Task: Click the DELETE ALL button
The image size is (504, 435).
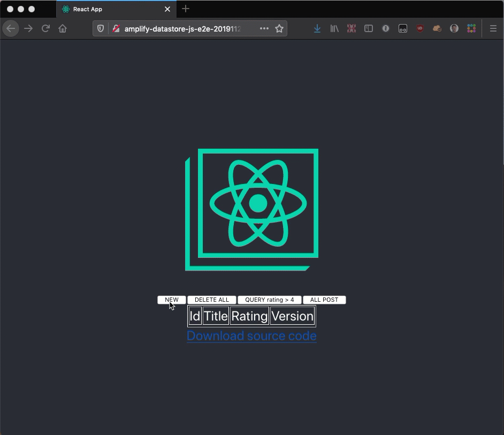Action: tap(212, 300)
